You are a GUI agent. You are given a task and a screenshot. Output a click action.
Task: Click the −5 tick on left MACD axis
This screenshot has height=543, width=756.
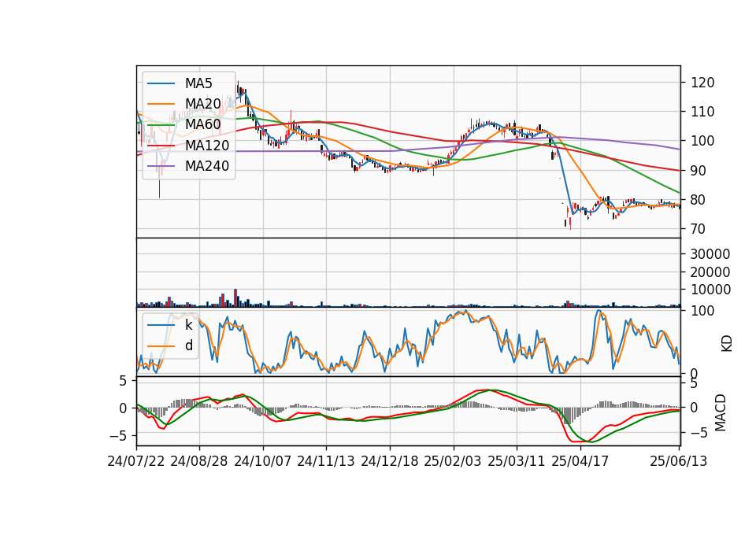(117, 435)
